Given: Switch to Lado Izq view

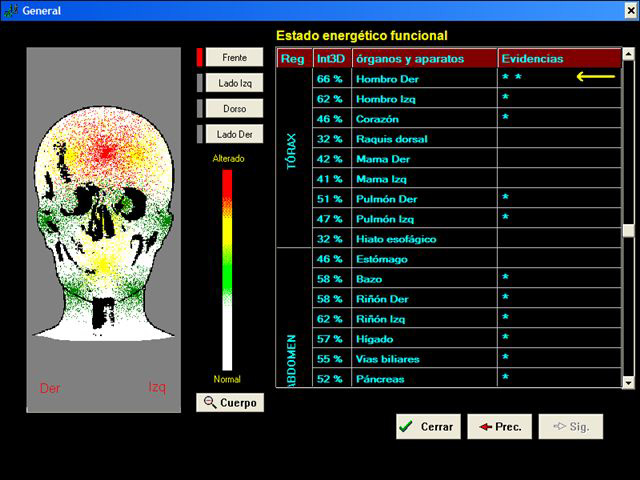Looking at the screenshot, I should pos(234,83).
